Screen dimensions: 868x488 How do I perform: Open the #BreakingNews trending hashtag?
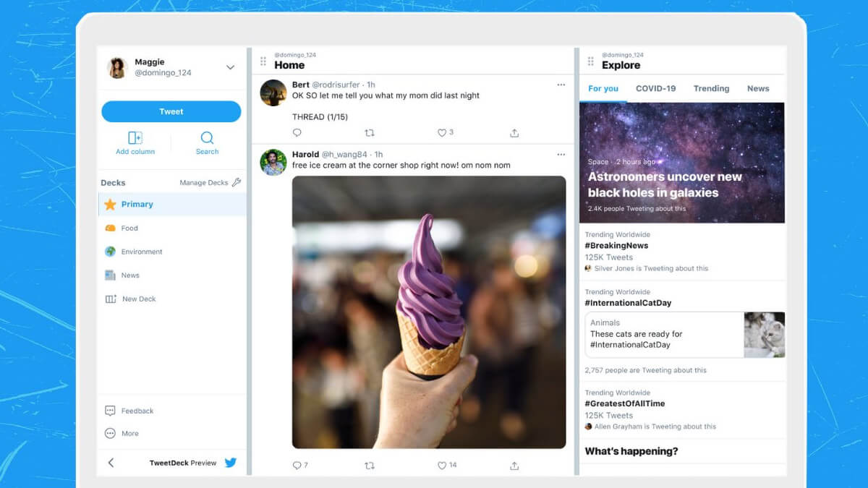coord(616,246)
